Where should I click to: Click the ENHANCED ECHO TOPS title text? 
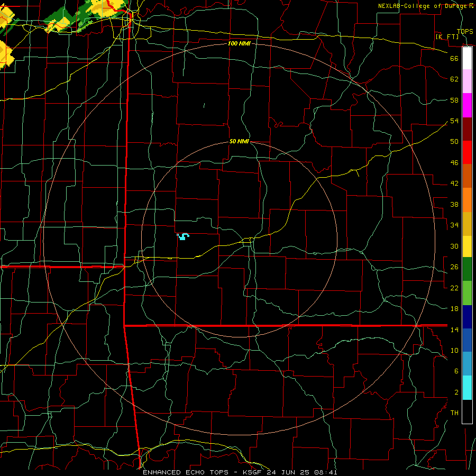point(186,472)
